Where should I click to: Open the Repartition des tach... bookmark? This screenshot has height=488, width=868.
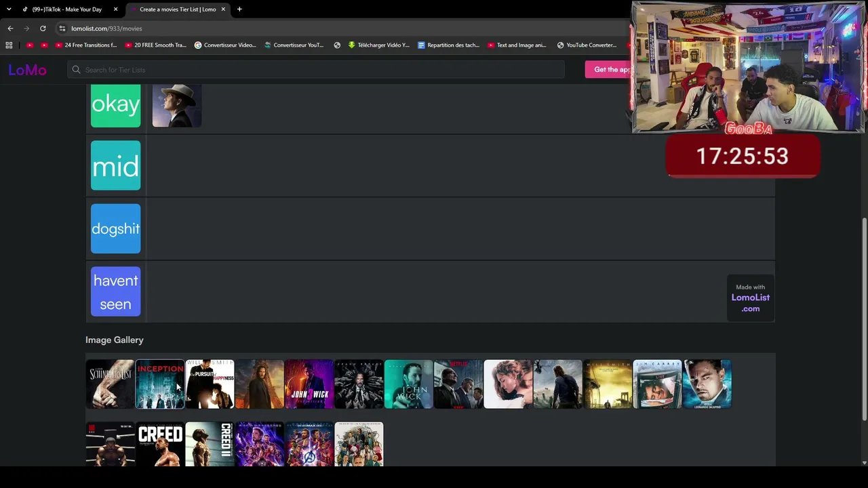(x=448, y=45)
